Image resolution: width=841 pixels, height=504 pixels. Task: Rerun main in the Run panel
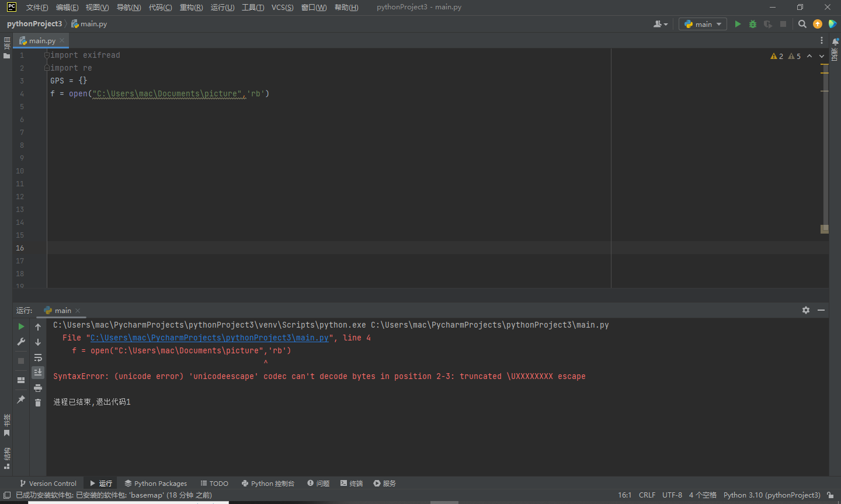point(21,326)
